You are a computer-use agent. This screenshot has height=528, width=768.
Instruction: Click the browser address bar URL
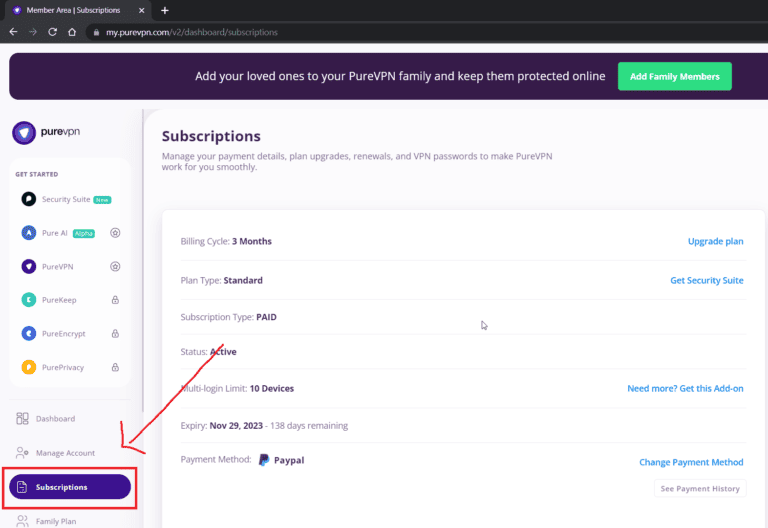190,32
